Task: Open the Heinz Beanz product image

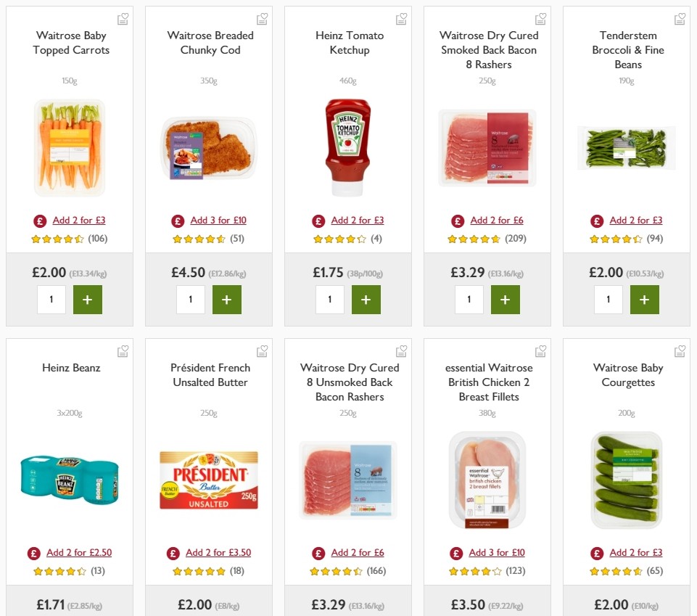Action: pyautogui.click(x=70, y=480)
